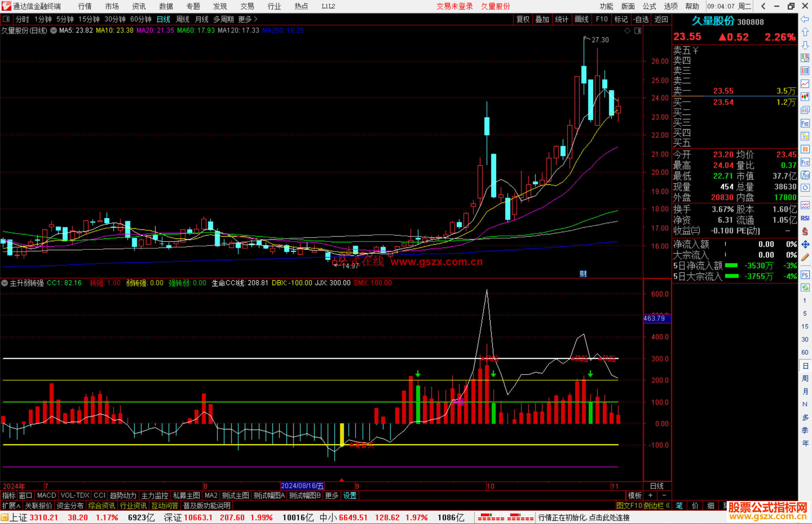Click the up arrow icon in right sidebar
This screenshot has width=812, height=524.
805,32
